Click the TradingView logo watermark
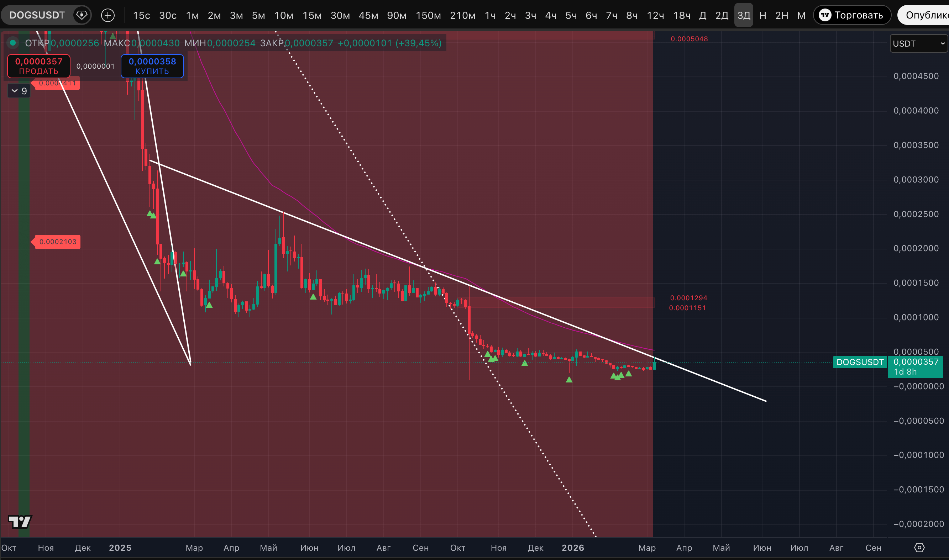Image resolution: width=949 pixels, height=560 pixels. (x=20, y=522)
